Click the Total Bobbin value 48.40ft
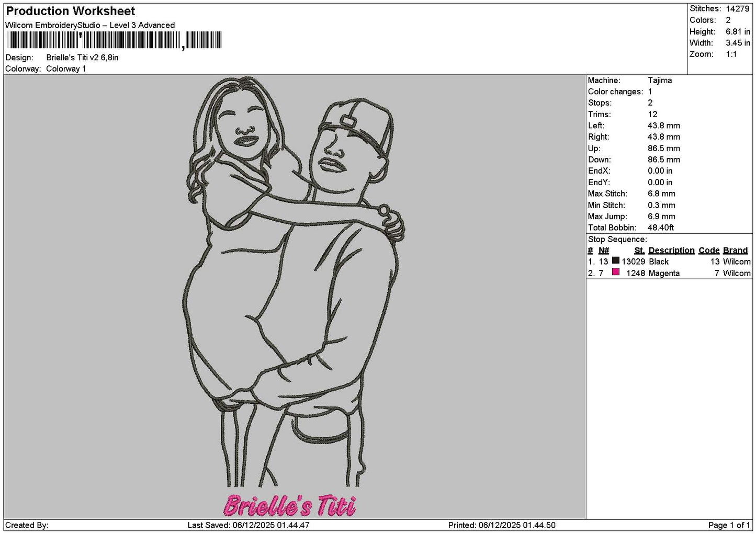756x534 pixels. [661, 228]
